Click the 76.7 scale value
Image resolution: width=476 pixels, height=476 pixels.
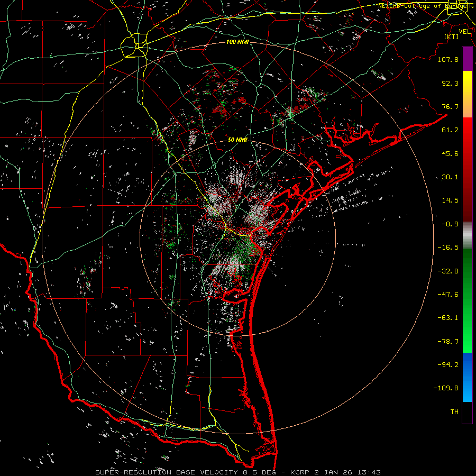coord(450,106)
